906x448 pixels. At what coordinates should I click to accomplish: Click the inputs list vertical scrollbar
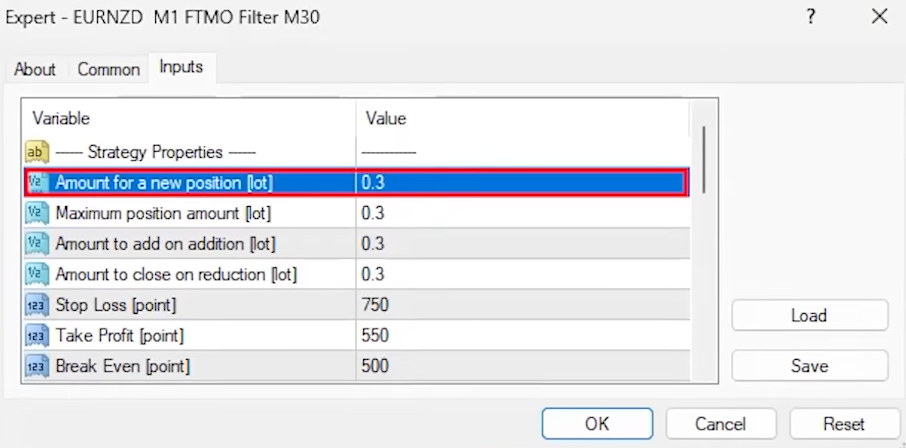[x=705, y=160]
